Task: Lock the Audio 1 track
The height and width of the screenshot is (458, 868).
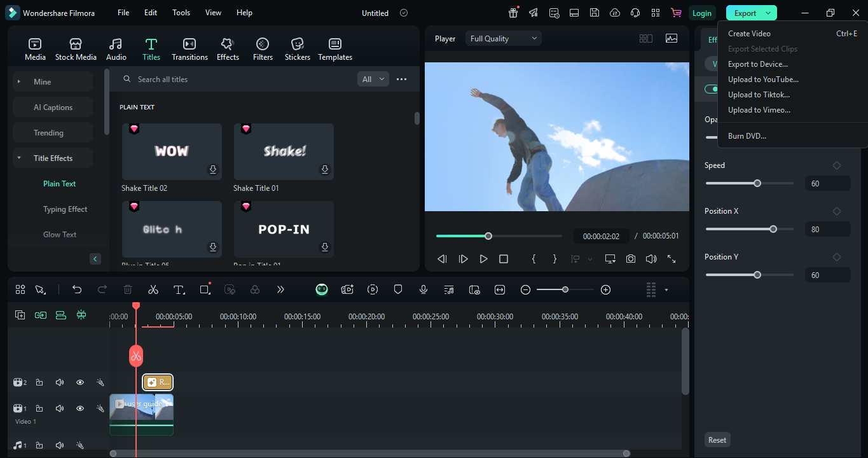Action: (x=39, y=445)
